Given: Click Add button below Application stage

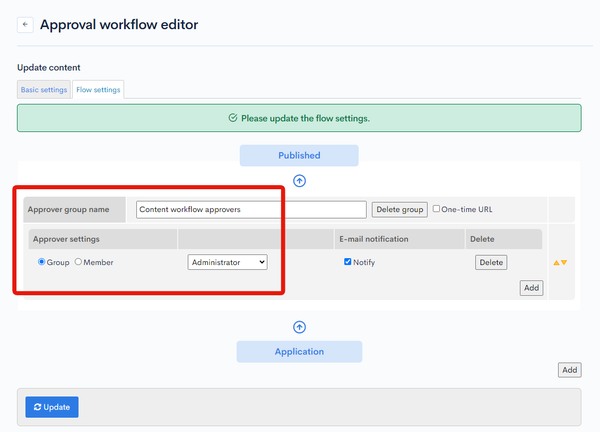Looking at the screenshot, I should point(569,370).
